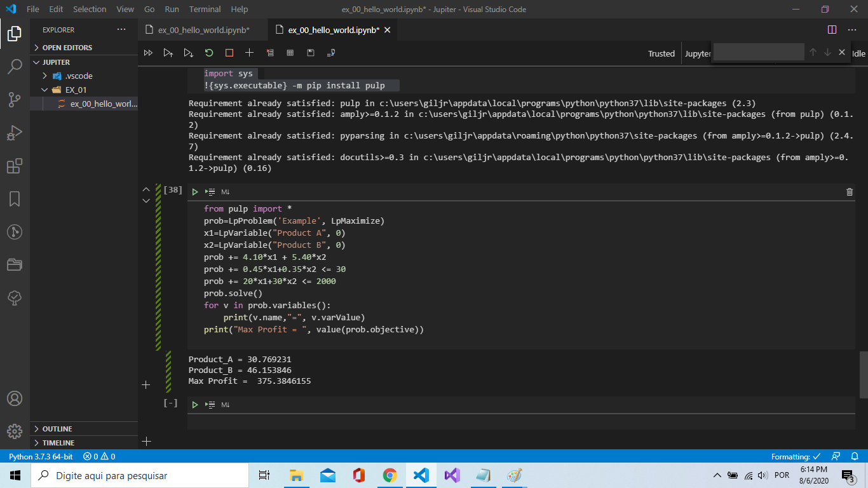Viewport: 868px width, 488px height.
Task: Run cells above the current cell
Action: pos(168,53)
